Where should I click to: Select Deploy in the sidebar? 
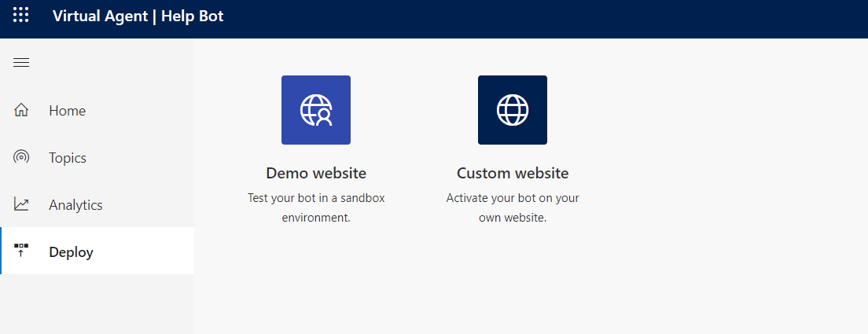coord(97,251)
